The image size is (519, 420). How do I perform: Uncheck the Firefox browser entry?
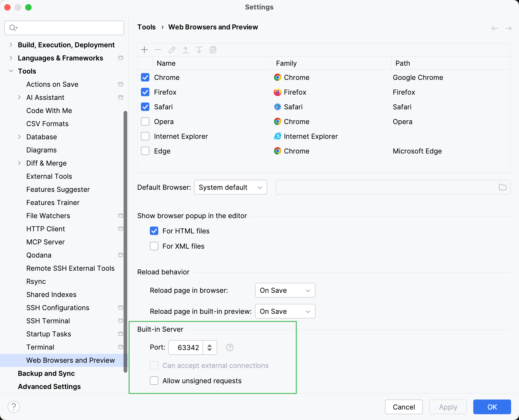pos(145,92)
